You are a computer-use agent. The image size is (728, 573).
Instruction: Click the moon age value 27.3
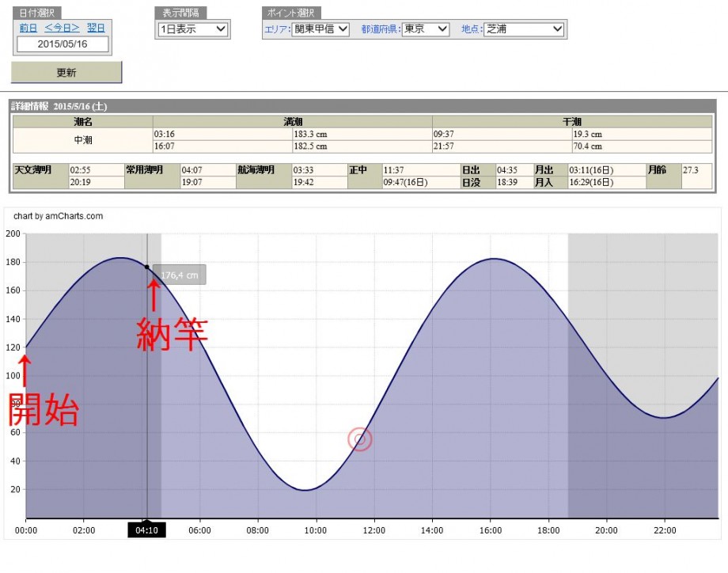(x=690, y=170)
